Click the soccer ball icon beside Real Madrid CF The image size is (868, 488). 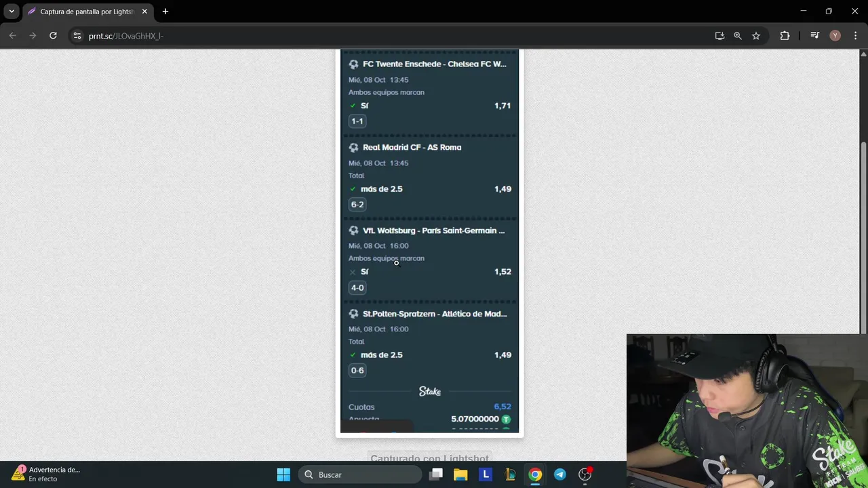tap(353, 147)
